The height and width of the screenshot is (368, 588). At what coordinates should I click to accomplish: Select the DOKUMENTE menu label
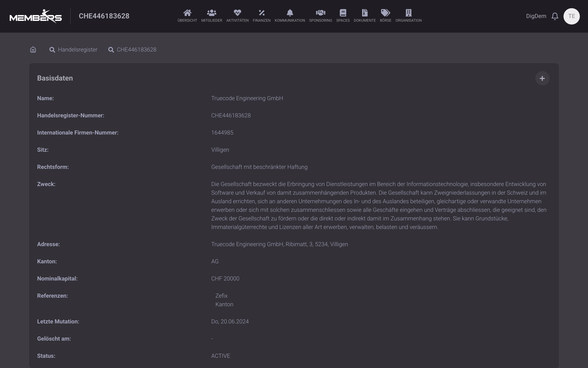(364, 20)
